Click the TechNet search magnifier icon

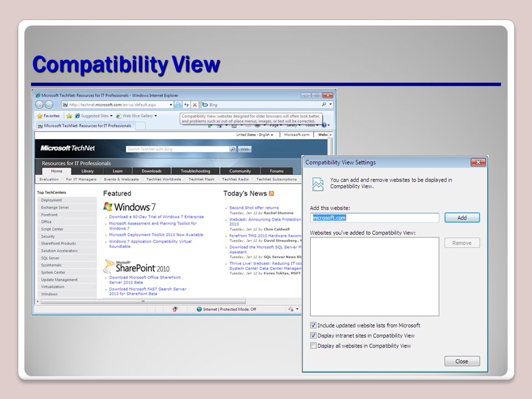pyautogui.click(x=233, y=149)
